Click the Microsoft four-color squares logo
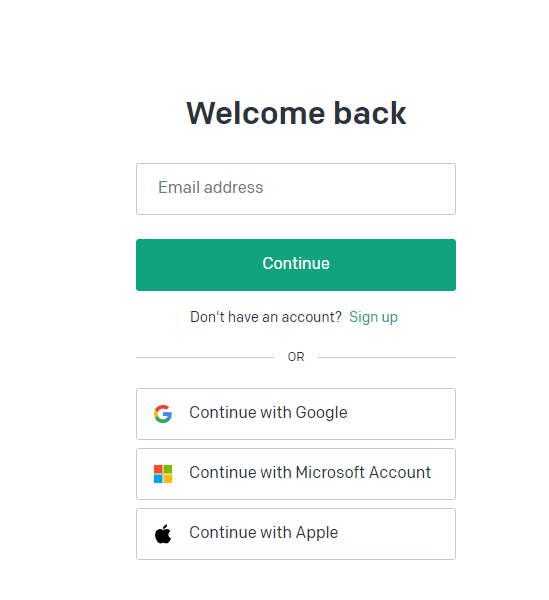Image resolution: width=549 pixels, height=600 pixels. pyautogui.click(x=163, y=474)
